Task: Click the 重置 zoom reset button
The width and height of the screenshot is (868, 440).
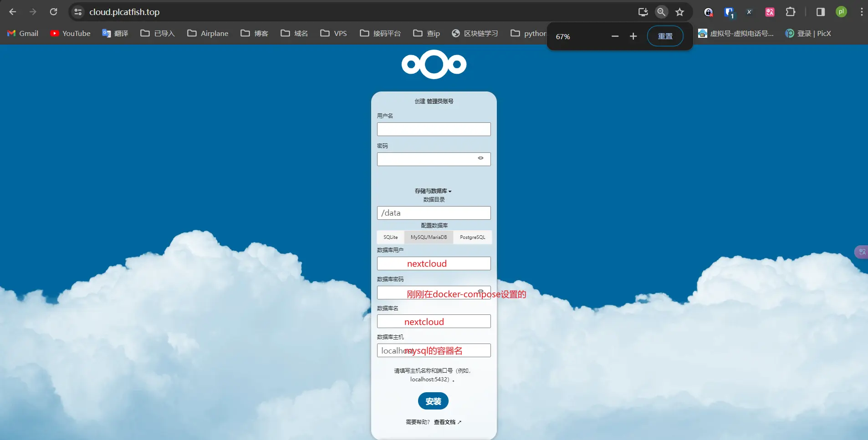Action: 665,36
